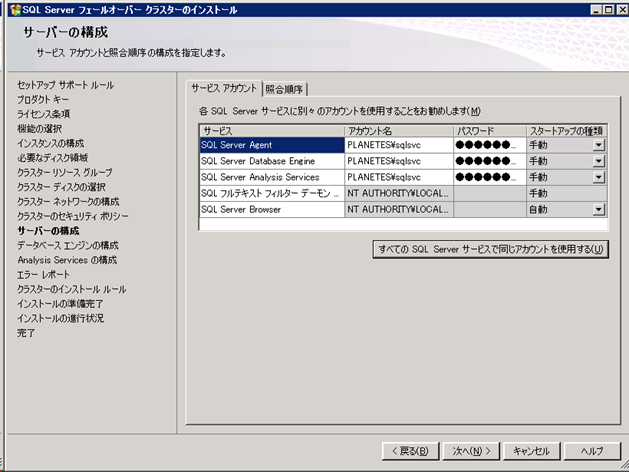Open help with the ヘルプ button
This screenshot has width=629, height=472.
pos(592,451)
